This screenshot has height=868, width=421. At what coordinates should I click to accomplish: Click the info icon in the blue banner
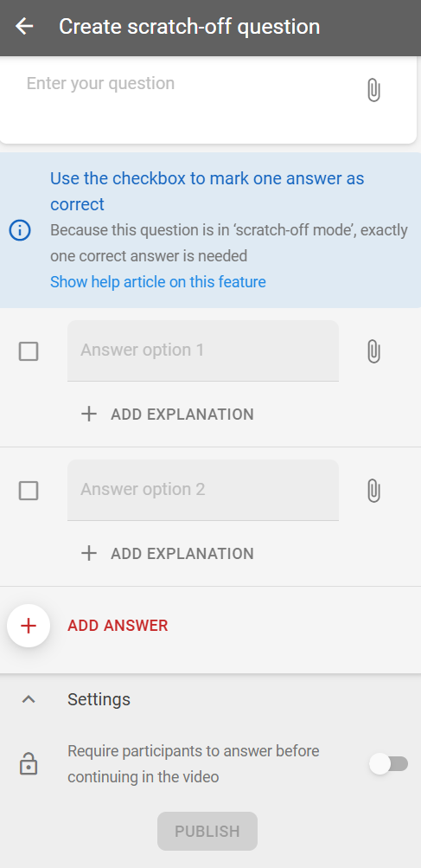(21, 230)
